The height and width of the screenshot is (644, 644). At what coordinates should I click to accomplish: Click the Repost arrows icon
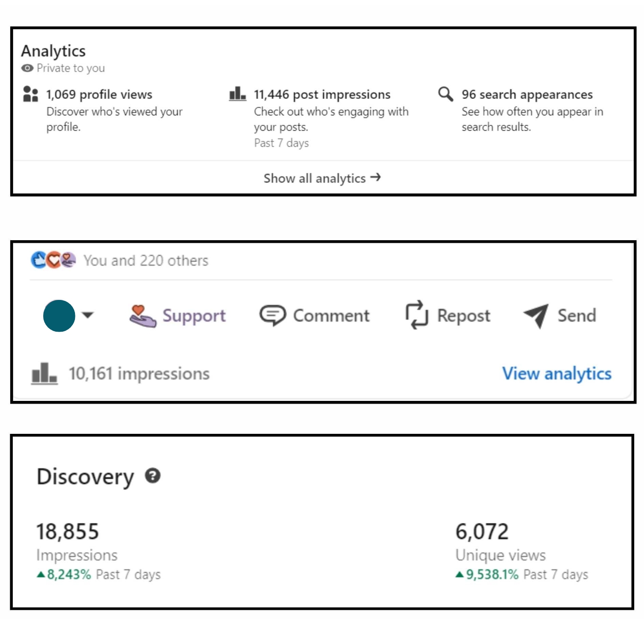coord(416,316)
